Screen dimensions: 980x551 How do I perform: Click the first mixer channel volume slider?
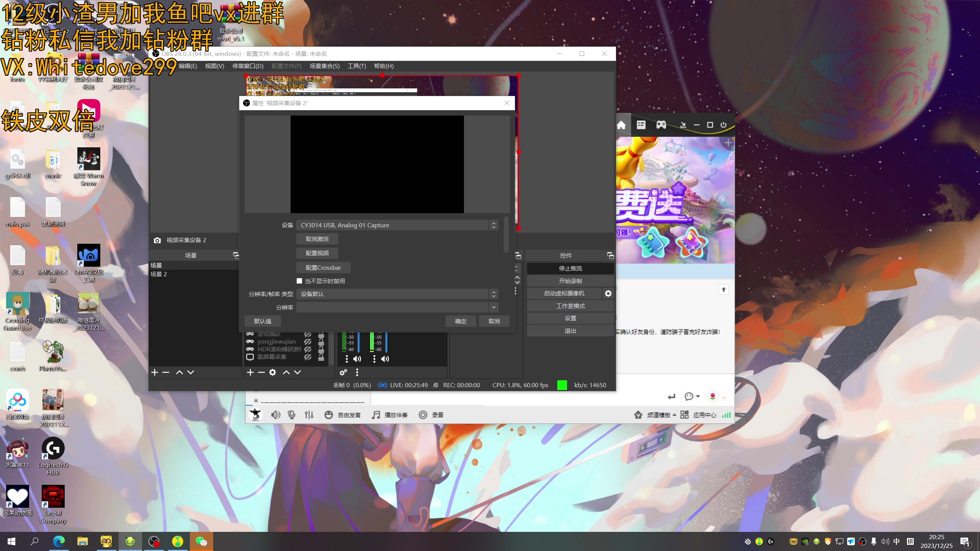tap(359, 342)
